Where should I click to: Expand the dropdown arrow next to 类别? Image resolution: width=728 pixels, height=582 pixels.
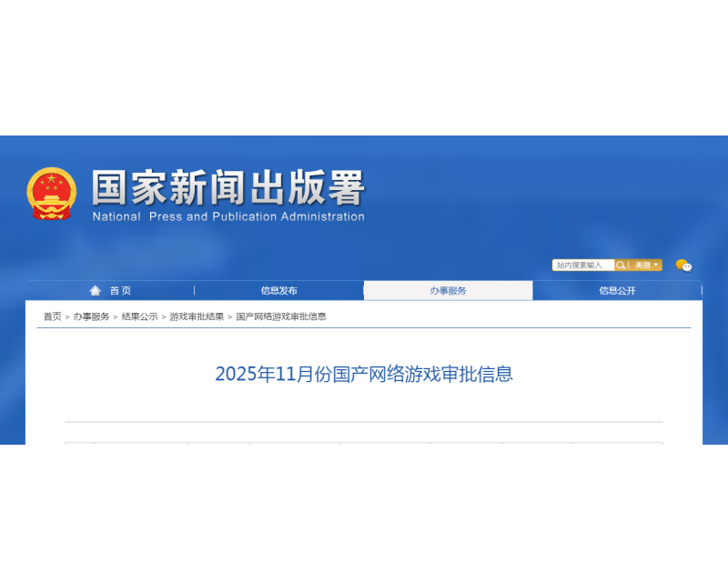click(x=656, y=265)
